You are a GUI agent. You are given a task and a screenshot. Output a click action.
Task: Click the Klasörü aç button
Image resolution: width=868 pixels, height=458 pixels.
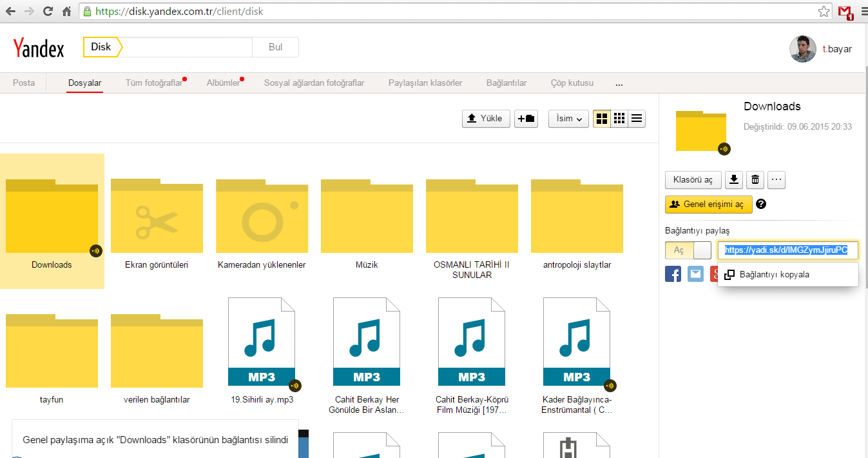tap(693, 180)
